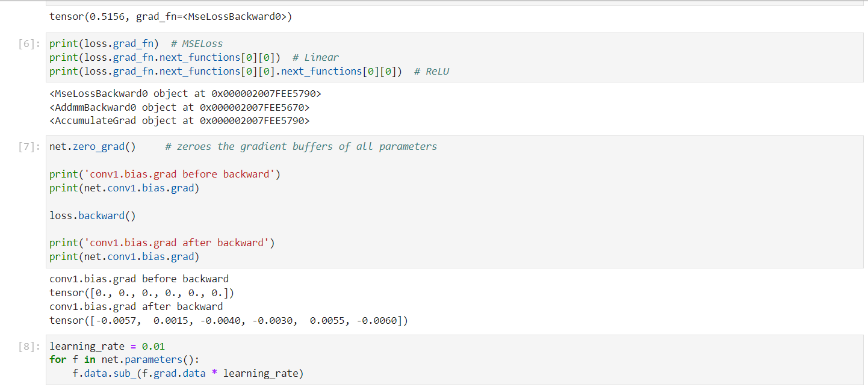Click the '# MSELoss' comment
868x390 pixels.
197,43
